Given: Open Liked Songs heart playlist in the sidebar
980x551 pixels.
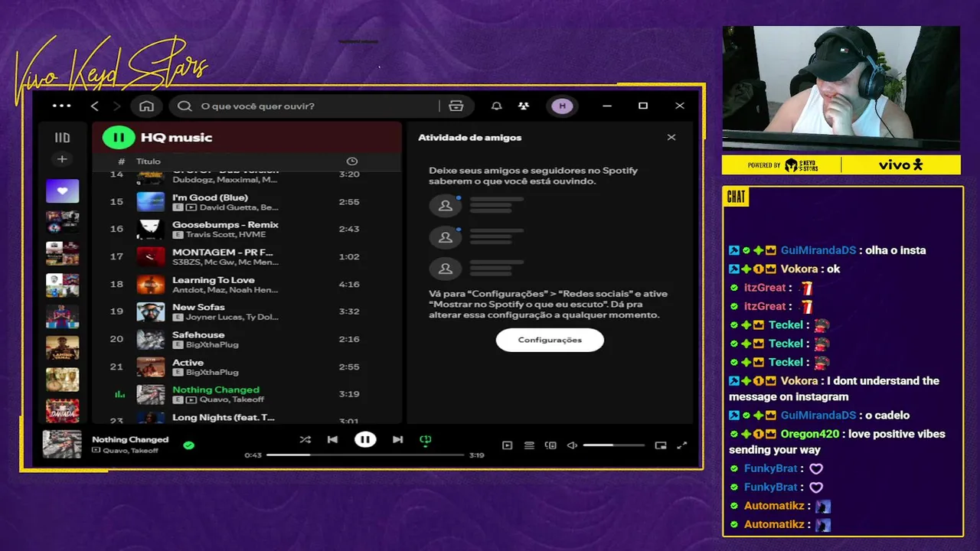Looking at the screenshot, I should click(x=62, y=191).
